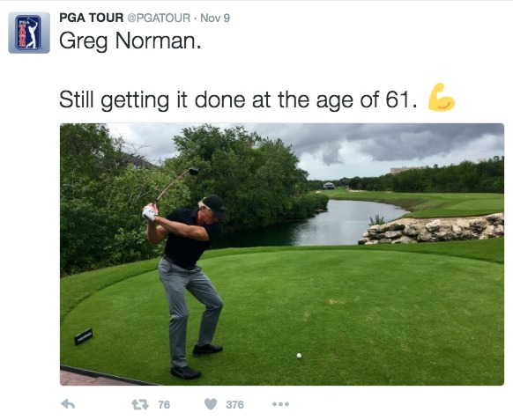Expand the golf course photo

(x=282, y=254)
